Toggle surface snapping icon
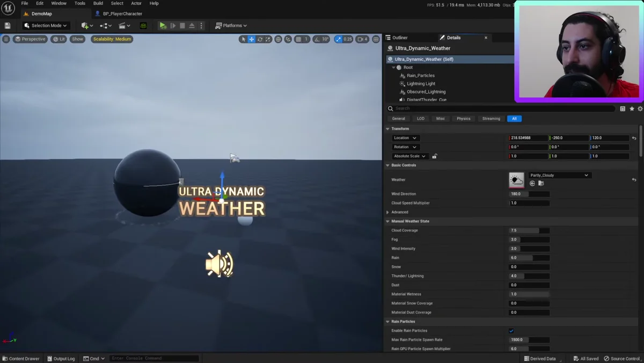The height and width of the screenshot is (363, 644). [288, 39]
